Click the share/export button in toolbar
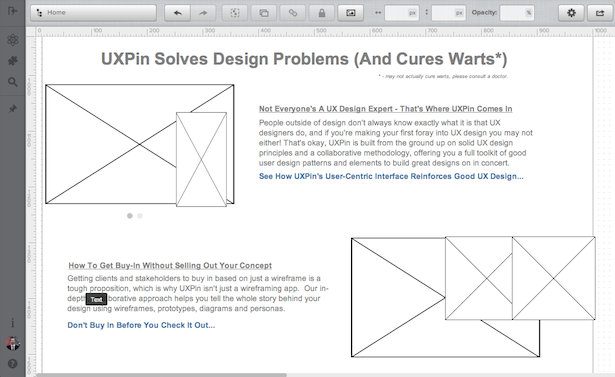The image size is (615, 377). pyautogui.click(x=600, y=13)
